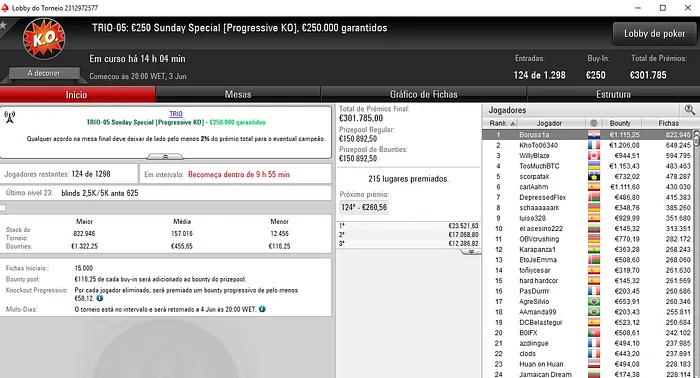Click the blinds 2,5K/5K ante 625 text

pyautogui.click(x=100, y=193)
